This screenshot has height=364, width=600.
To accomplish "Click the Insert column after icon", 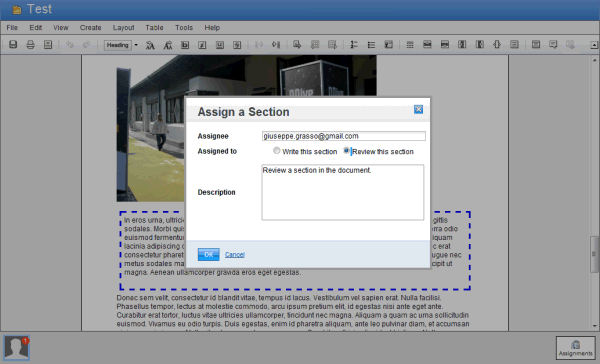I will tap(479, 44).
